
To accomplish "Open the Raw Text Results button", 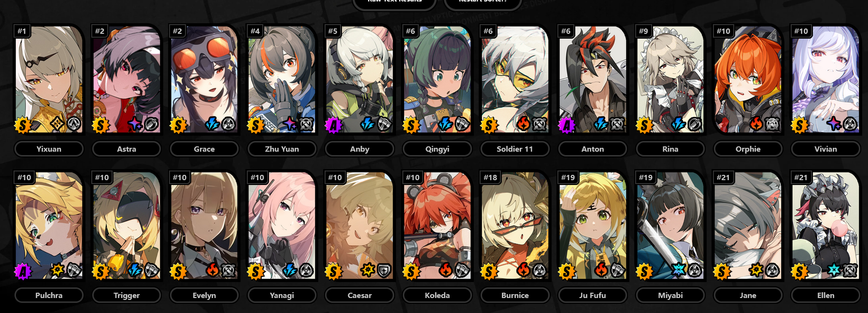I will pos(395,2).
